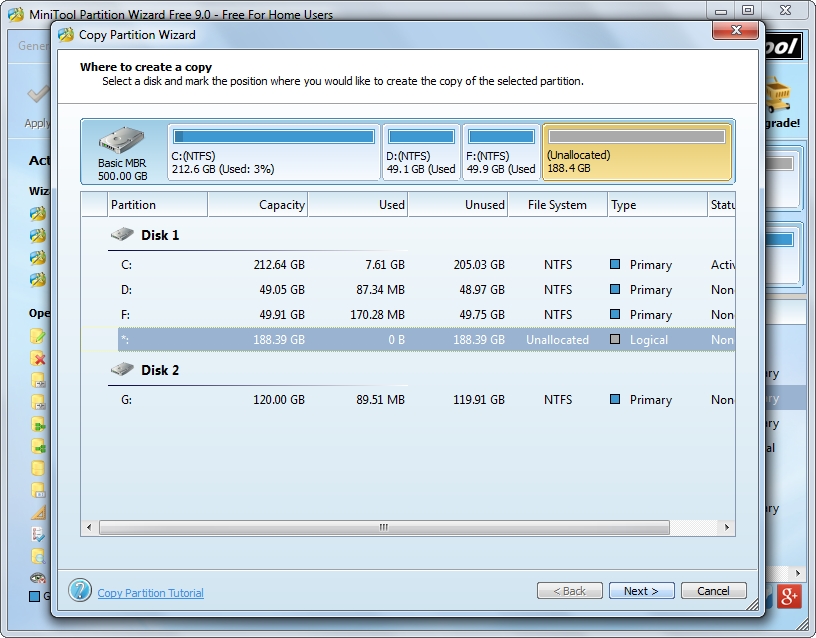The height and width of the screenshot is (638, 816).
Task: Click the align partition triangle ruler icon
Action: pos(39,513)
